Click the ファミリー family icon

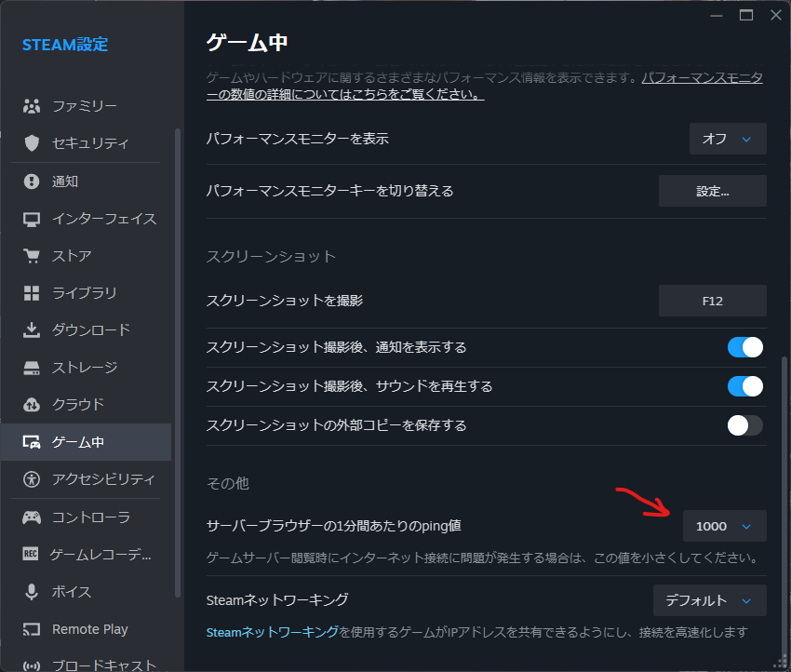(32, 106)
